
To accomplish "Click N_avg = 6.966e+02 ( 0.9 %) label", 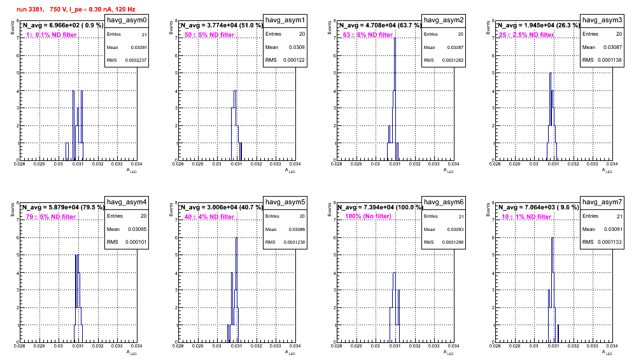I will (62, 25).
